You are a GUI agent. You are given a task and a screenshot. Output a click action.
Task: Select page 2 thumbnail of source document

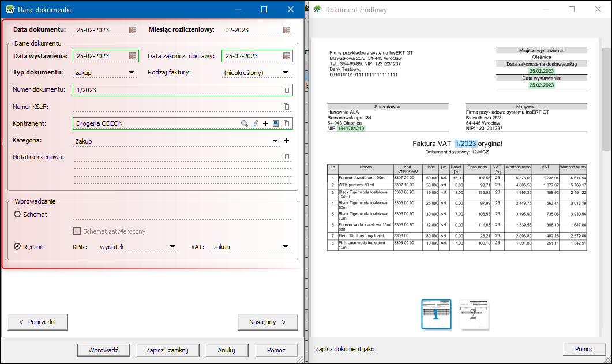click(473, 314)
